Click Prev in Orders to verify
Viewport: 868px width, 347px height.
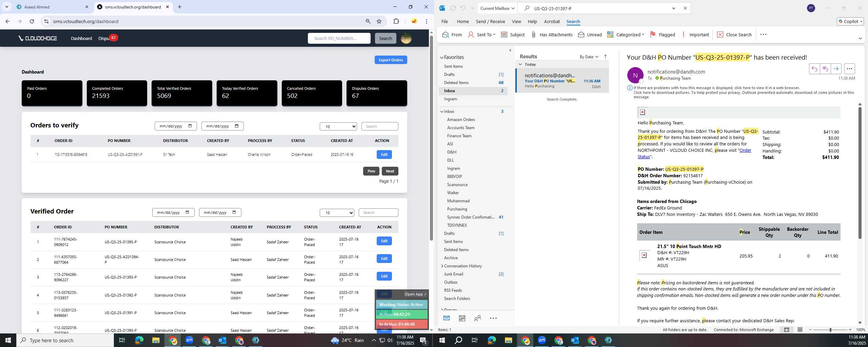(x=371, y=171)
